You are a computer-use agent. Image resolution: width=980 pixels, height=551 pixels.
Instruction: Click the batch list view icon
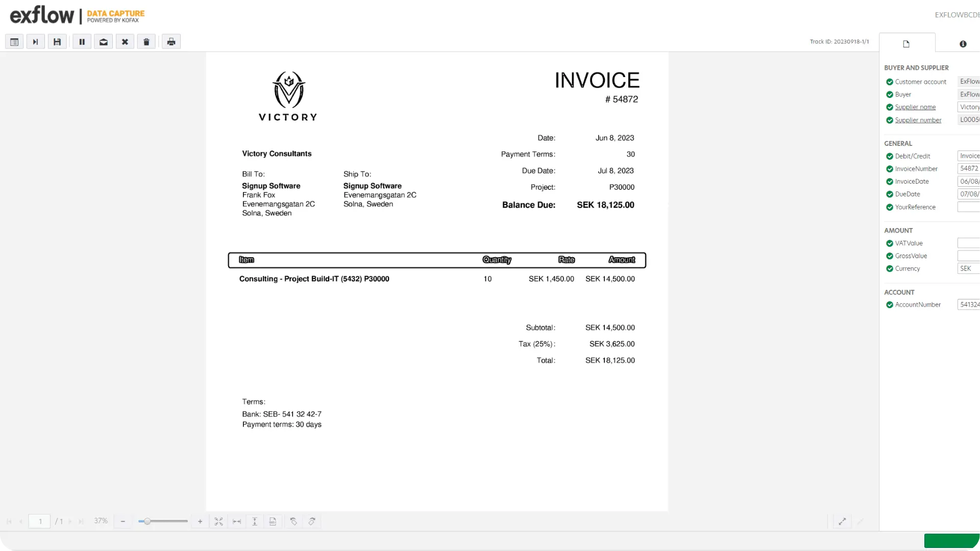[x=14, y=42]
